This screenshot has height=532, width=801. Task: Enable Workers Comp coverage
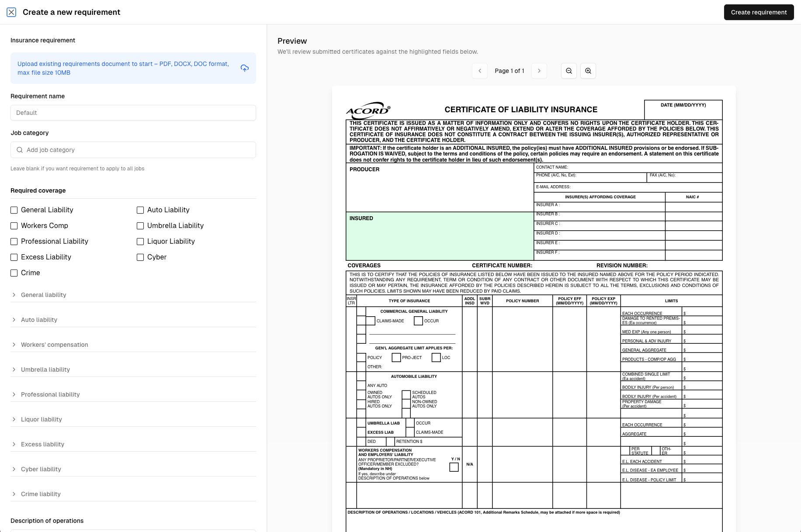(x=14, y=225)
